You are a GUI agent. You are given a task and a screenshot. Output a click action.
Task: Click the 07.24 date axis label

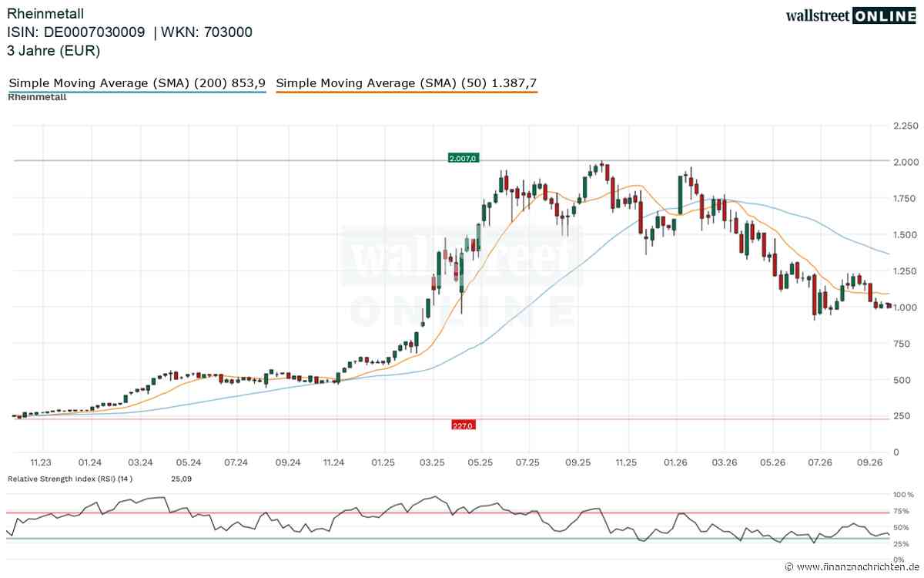[x=236, y=462]
